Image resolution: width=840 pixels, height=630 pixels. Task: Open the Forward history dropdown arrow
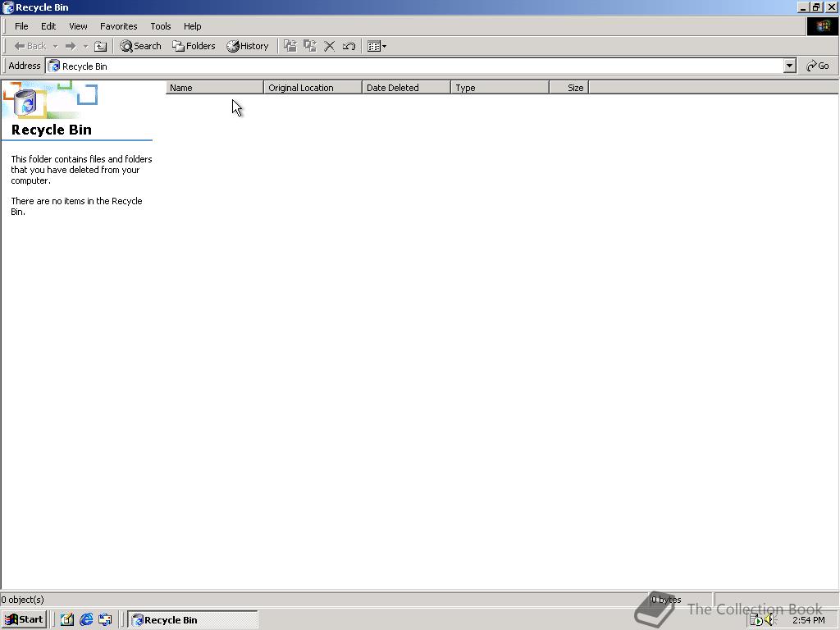coord(85,46)
